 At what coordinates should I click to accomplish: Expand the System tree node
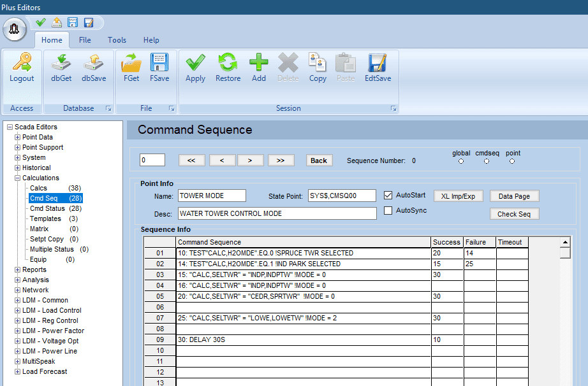pos(17,157)
